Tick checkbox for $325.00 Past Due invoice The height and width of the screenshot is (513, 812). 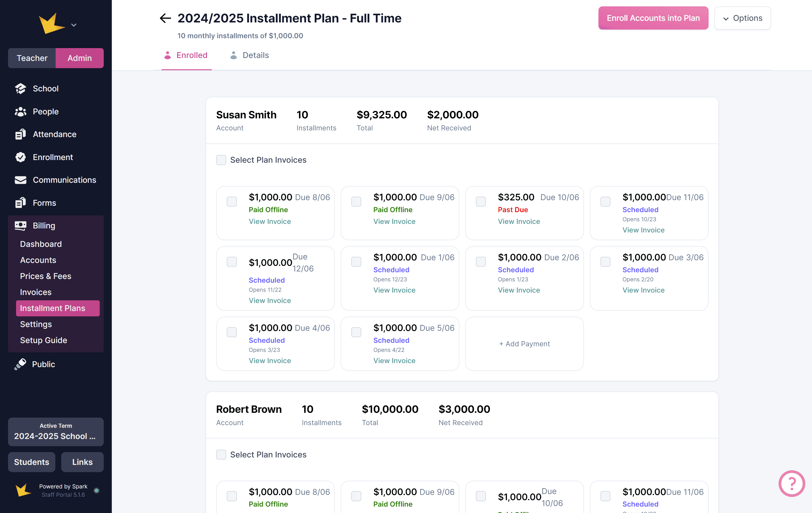pyautogui.click(x=480, y=201)
